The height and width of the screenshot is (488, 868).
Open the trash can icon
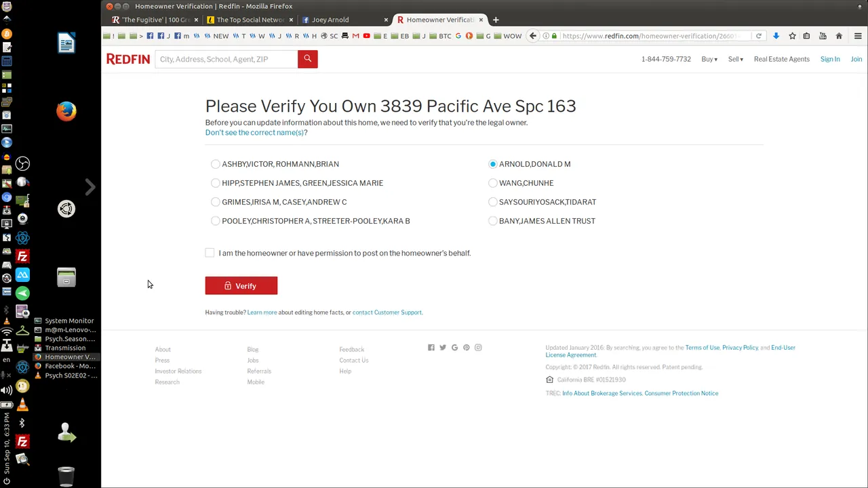point(66,476)
